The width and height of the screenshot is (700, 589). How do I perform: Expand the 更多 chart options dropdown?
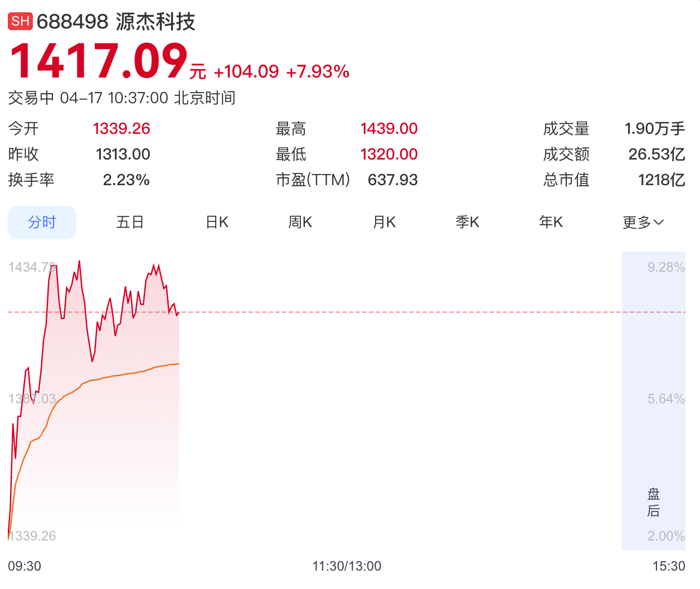coord(643,221)
